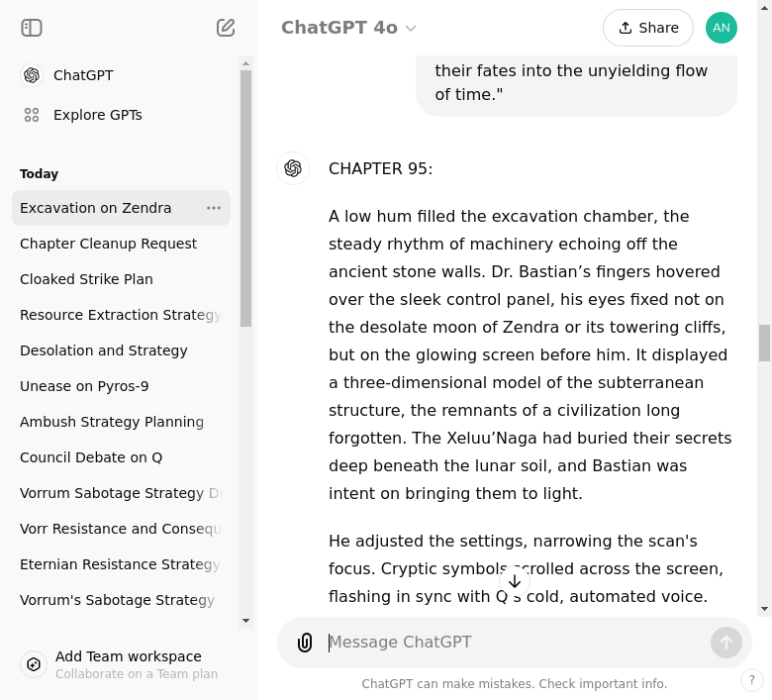Go to Unease on Pyros-9 conversation
This screenshot has width=772, height=700.
tap(84, 386)
